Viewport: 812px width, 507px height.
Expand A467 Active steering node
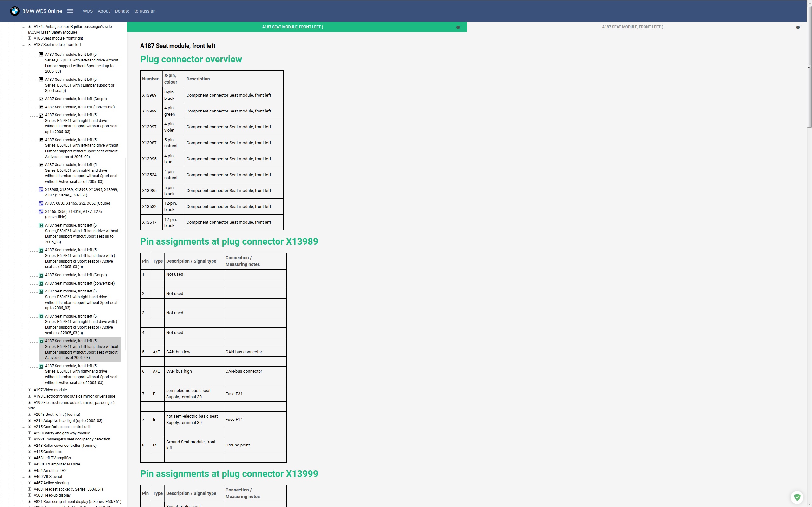[x=29, y=483]
